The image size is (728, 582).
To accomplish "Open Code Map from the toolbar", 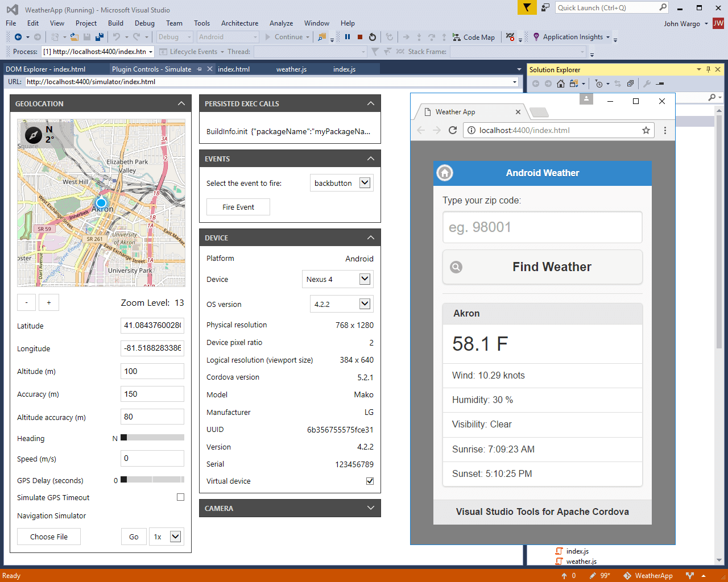I will 474,36.
